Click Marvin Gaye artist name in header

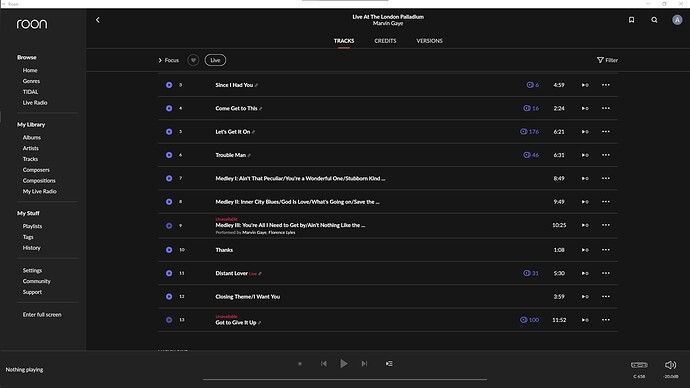pyautogui.click(x=388, y=23)
